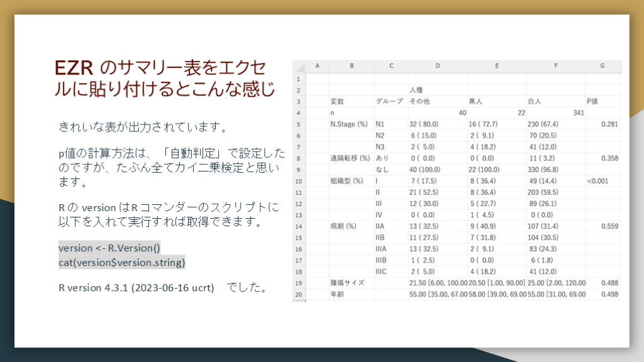Click the version <- R.Version() code line
Screen dimensions: 644x362
(x=109, y=248)
